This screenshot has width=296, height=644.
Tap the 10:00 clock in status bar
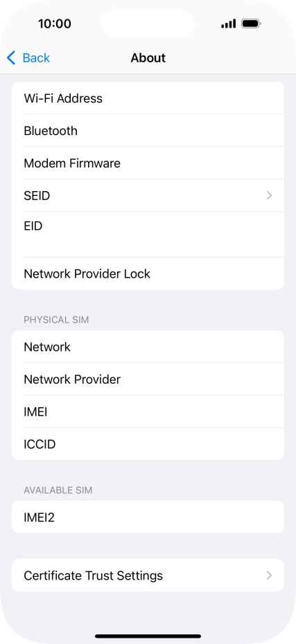click(x=55, y=24)
